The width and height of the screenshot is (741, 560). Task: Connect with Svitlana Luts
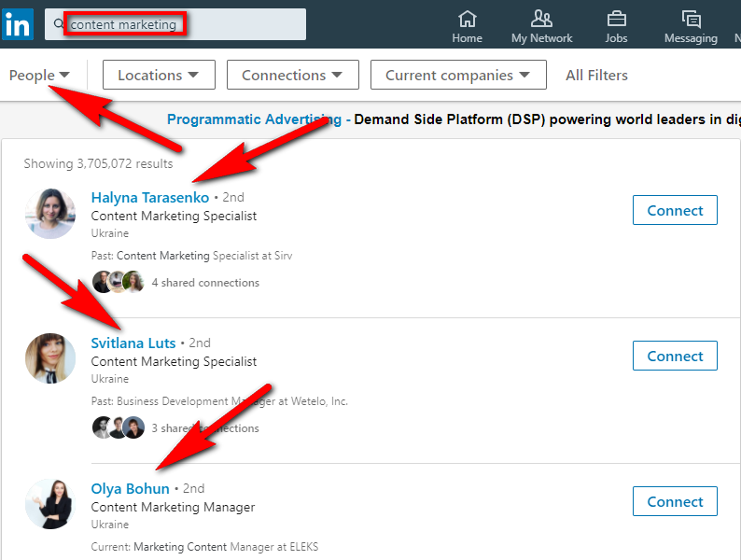(675, 356)
